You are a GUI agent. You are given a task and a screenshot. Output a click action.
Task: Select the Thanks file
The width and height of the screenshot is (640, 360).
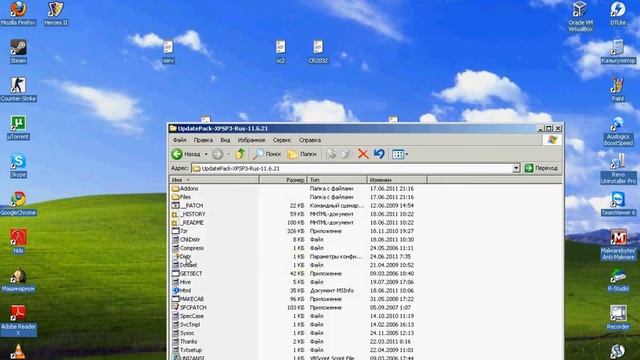pos(184,341)
